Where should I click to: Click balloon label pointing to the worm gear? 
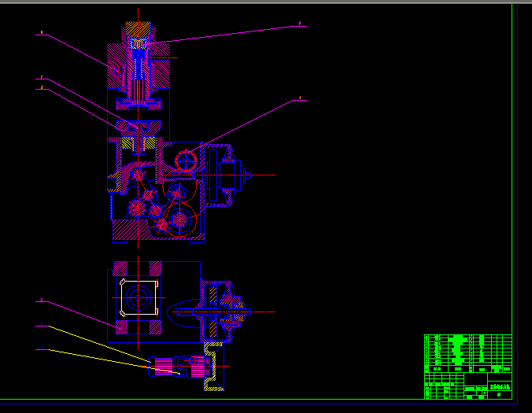click(300, 99)
